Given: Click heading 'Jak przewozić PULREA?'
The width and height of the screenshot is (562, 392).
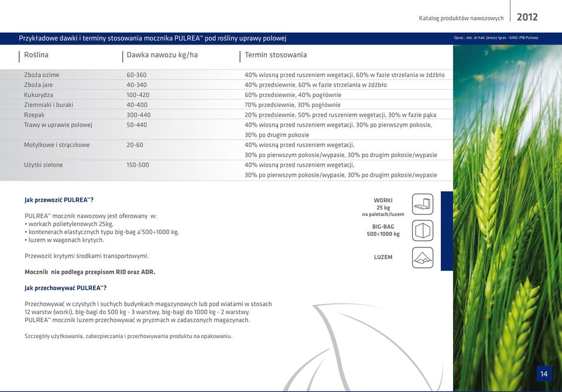Looking at the screenshot, I should point(59,200).
